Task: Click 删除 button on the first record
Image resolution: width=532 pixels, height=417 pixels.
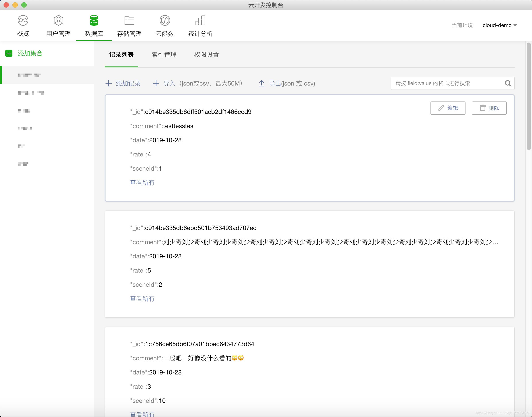Action: pyautogui.click(x=489, y=108)
